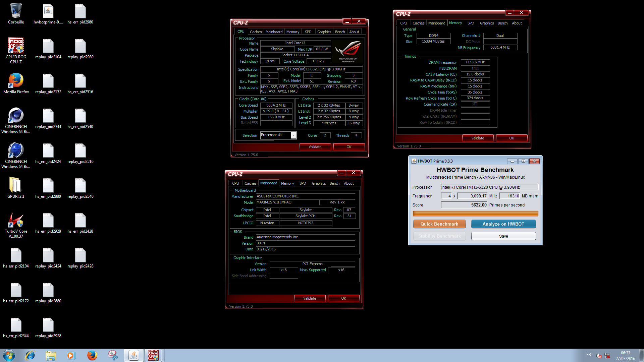The height and width of the screenshot is (362, 644).
Task: Click FR language indicator in tray
Action: (x=588, y=355)
